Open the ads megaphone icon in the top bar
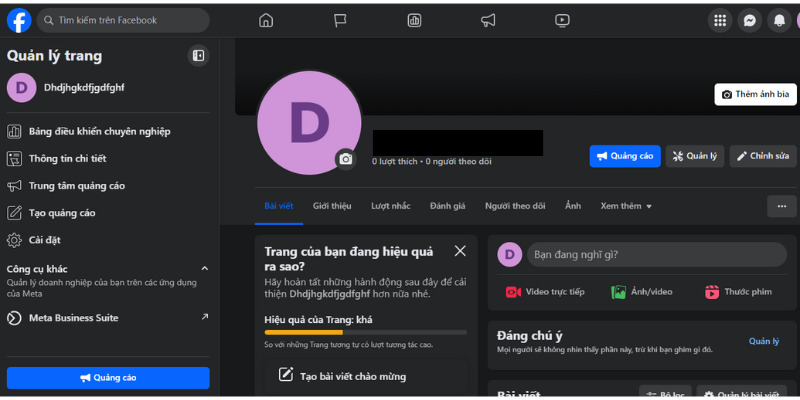This screenshot has height=400, width=800. point(488,20)
